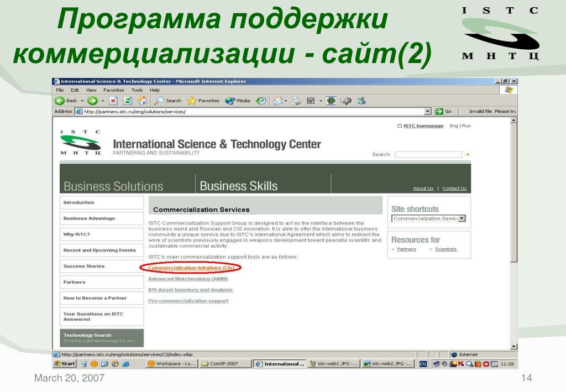Click the green Forward arrow button
Screen dimensions: 566x392
click(92, 101)
